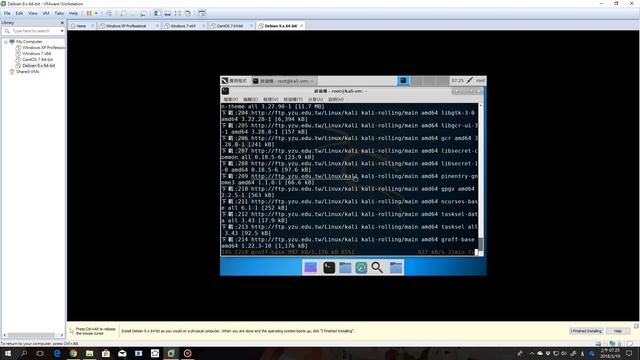Click the Windows Start button
This screenshot has width=640, height=360.
tap(7, 353)
